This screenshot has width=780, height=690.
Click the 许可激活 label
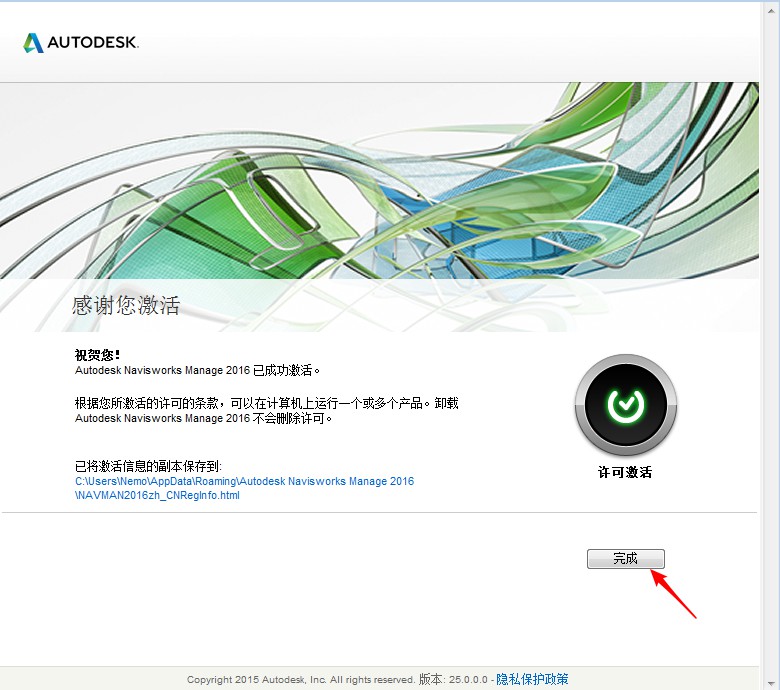[625, 472]
